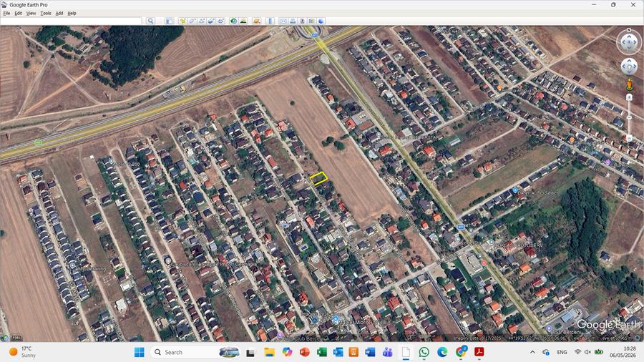Viewport: 644px width, 362px height.
Task: Open the clock showing 10:28
Action: tap(623, 352)
